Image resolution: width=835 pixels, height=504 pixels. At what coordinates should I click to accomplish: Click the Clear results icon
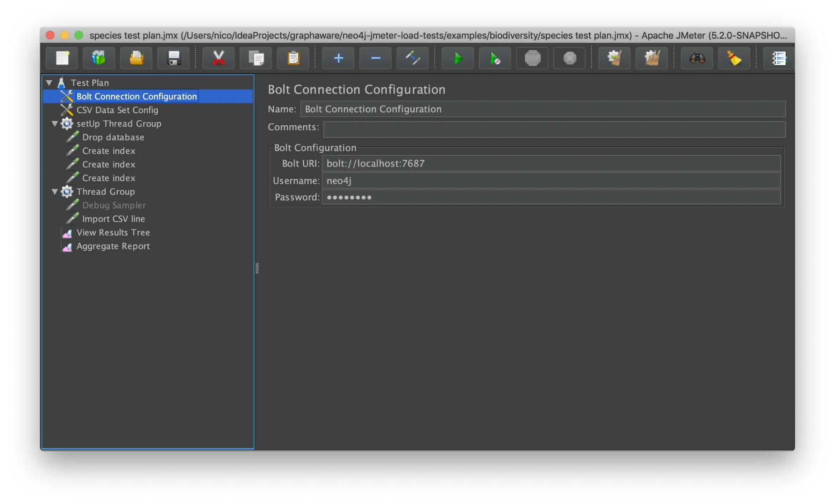614,58
